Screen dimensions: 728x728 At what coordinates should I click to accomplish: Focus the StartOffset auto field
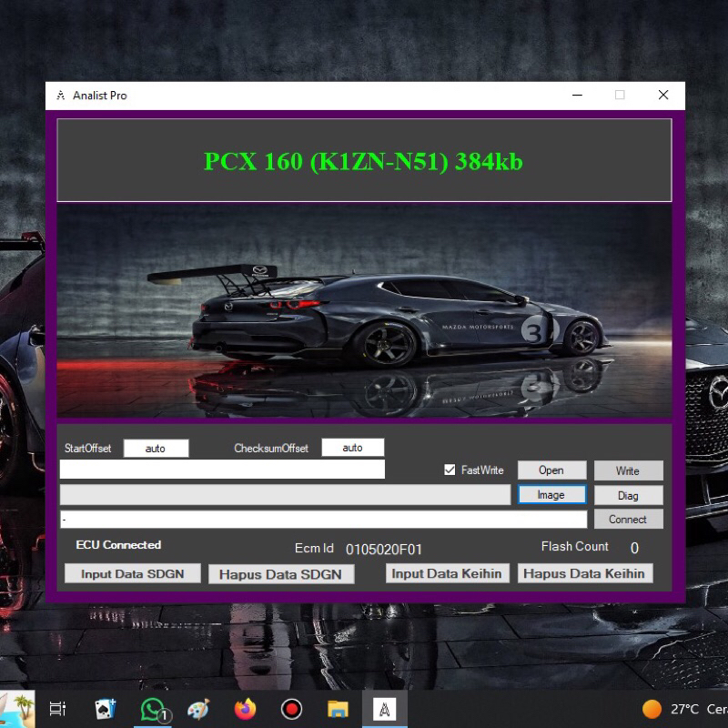[x=156, y=448]
